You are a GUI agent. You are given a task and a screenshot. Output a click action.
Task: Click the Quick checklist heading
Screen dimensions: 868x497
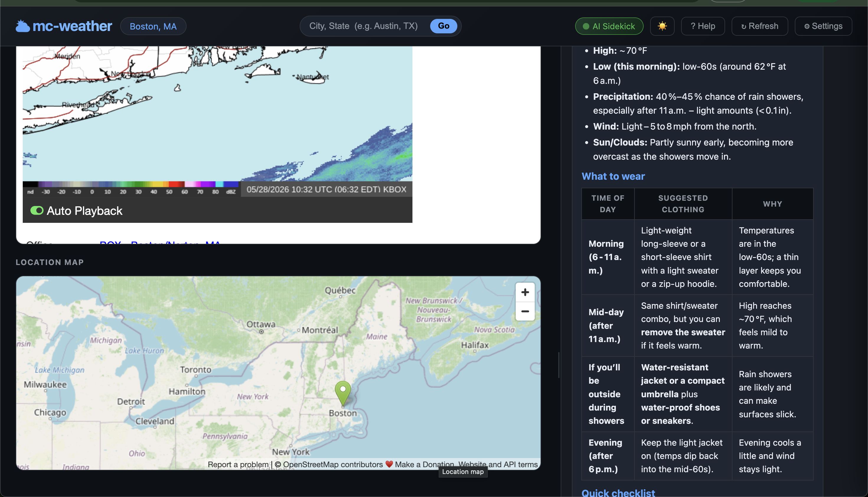point(618,493)
